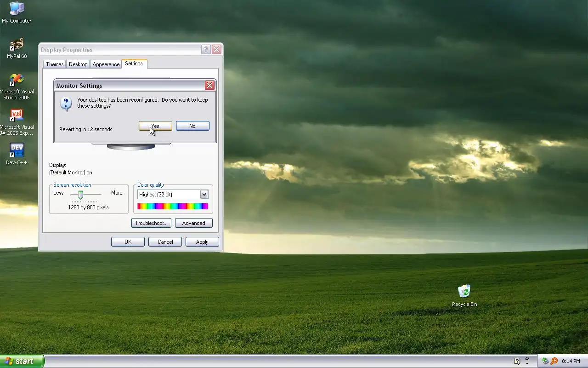Click No to revert monitor settings
The height and width of the screenshot is (368, 588).
(192, 126)
